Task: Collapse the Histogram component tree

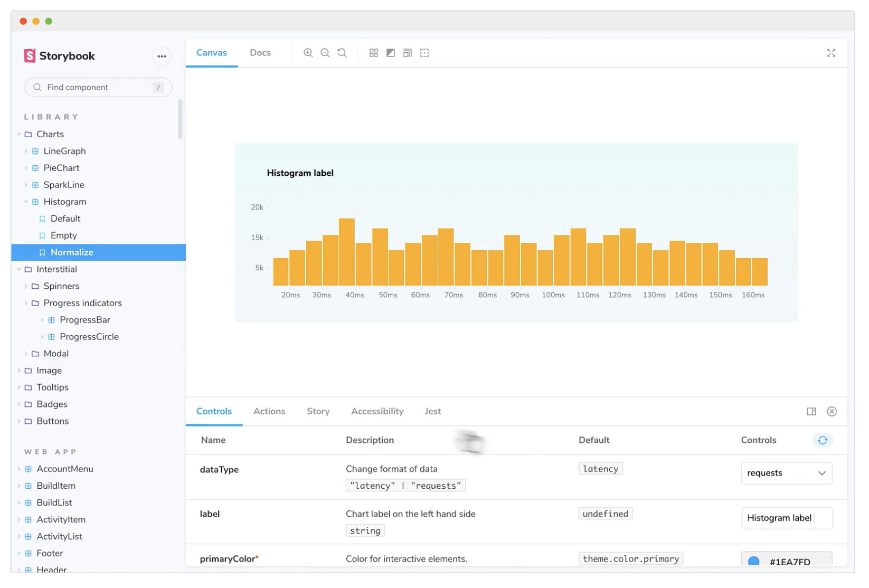Action: pyautogui.click(x=25, y=201)
